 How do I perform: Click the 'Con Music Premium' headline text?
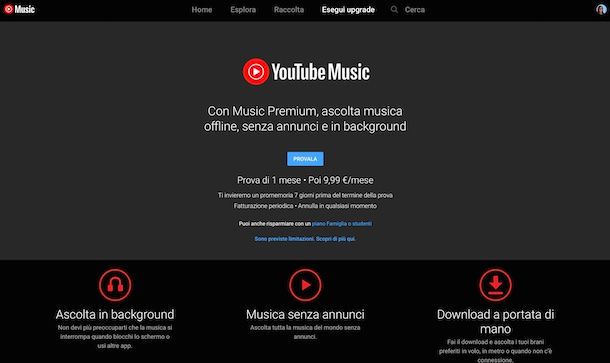point(305,119)
